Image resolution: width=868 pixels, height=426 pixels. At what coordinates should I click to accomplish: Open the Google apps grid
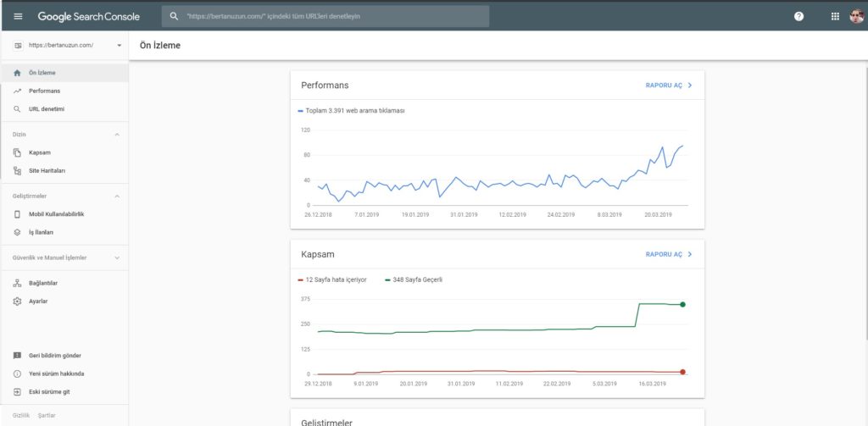coord(835,17)
